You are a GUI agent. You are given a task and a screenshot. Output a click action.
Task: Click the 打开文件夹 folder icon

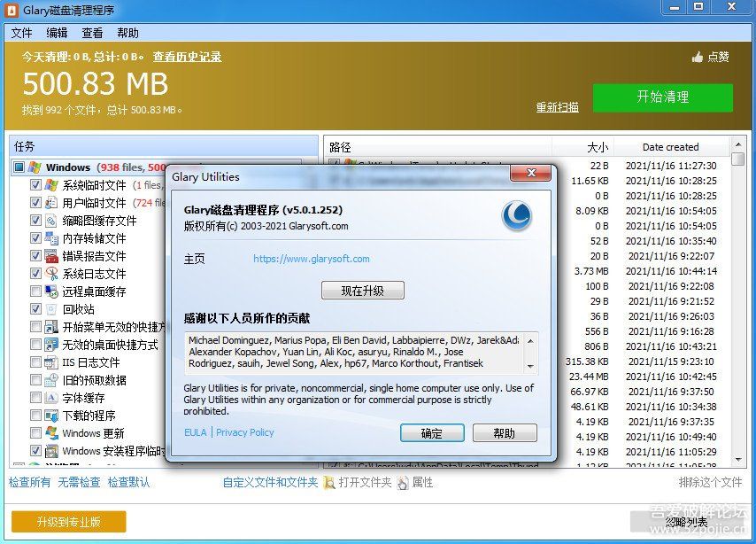[328, 483]
